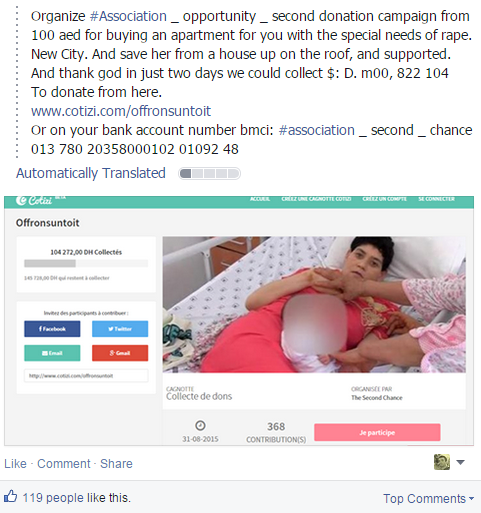
Task: Rate the translation using the rating bar
Action: pyautogui.click(x=209, y=174)
